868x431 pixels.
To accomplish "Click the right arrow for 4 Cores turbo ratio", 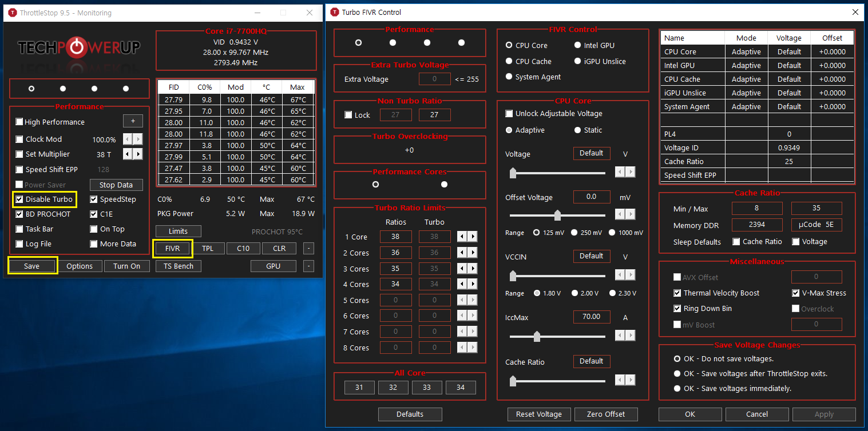I will tap(473, 284).
